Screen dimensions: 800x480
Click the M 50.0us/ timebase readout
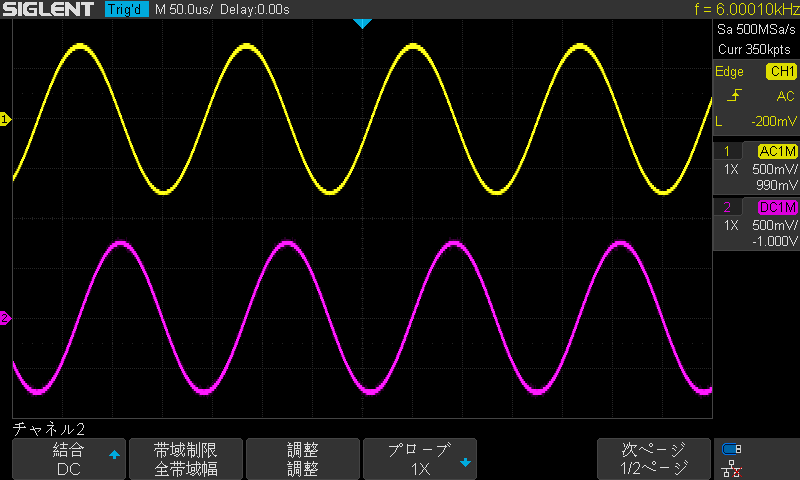[x=184, y=9]
